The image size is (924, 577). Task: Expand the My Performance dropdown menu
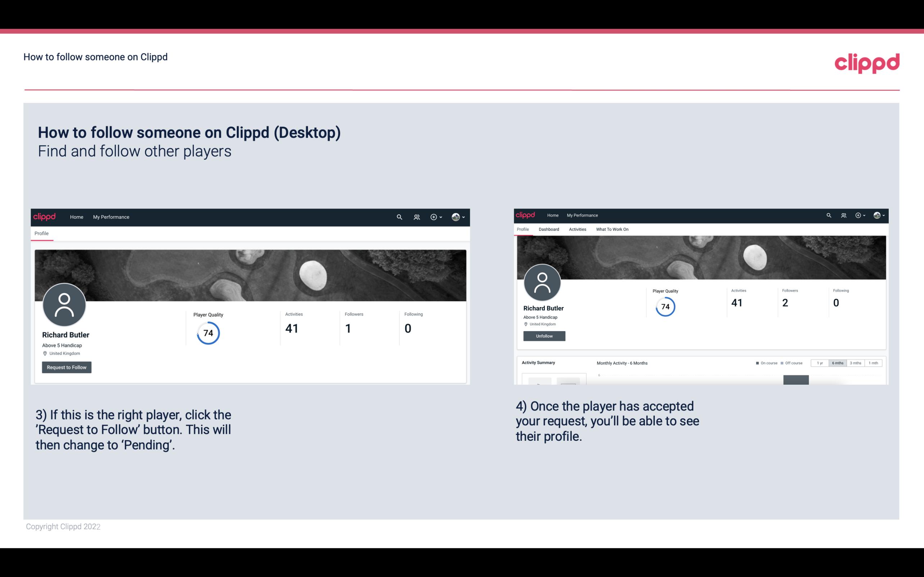[110, 217]
